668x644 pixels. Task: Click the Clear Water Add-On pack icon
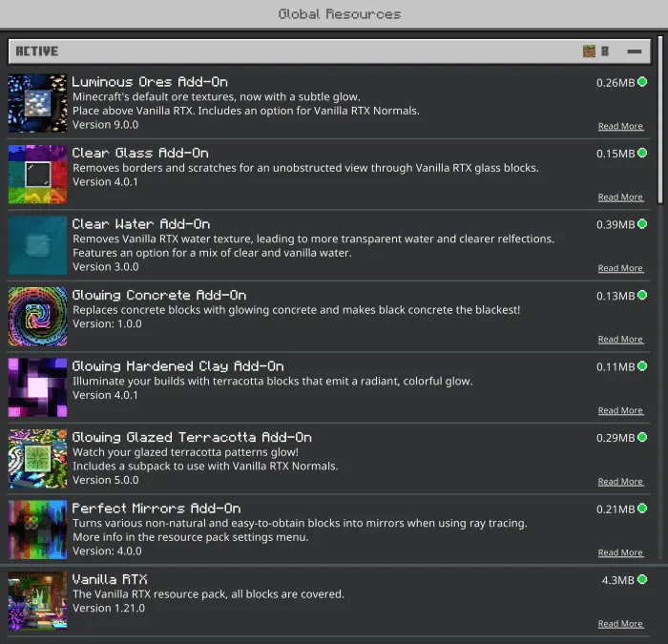click(37, 245)
